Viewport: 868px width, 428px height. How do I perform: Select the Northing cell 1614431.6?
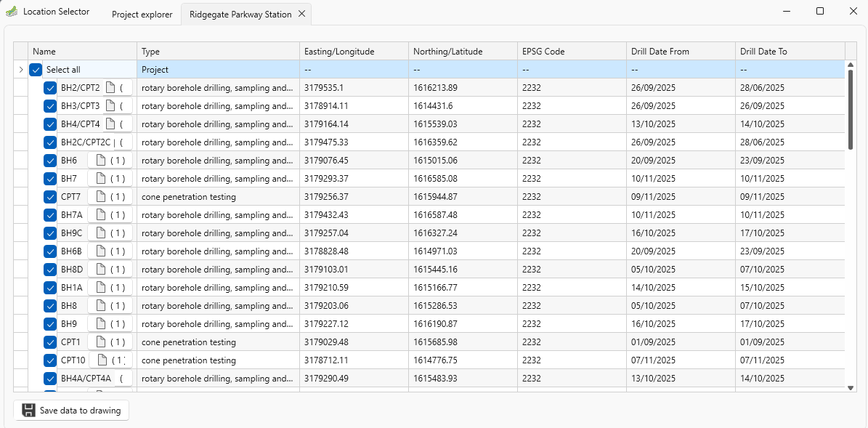click(463, 106)
